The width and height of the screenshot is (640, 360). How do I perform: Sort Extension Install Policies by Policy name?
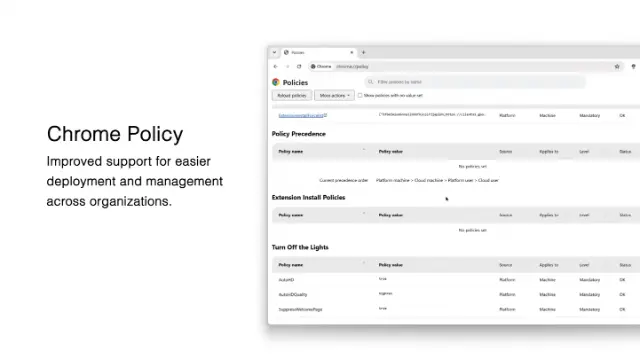pos(291,215)
